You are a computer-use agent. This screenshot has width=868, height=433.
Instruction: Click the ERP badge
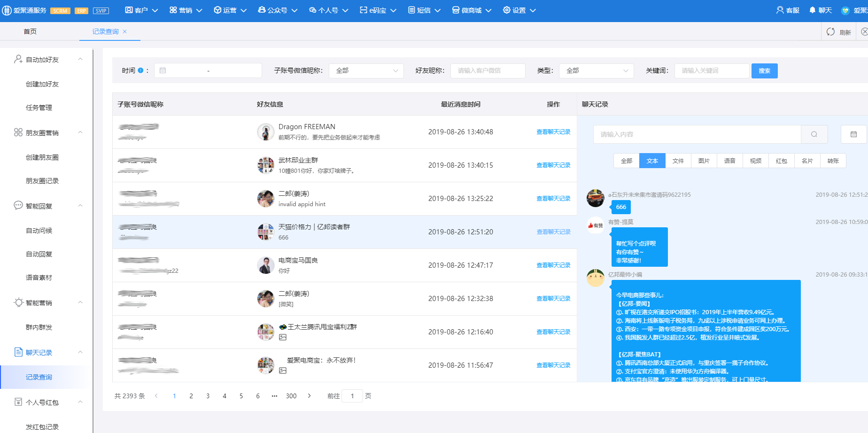[82, 11]
